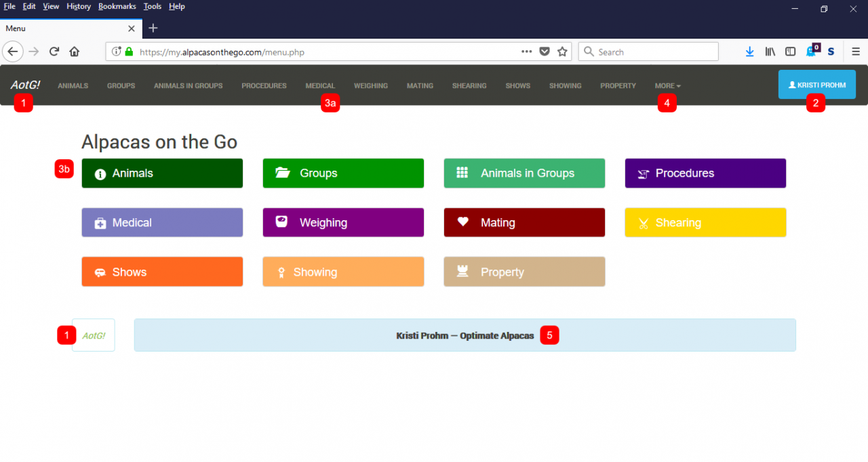Open the magenta Weighing button

click(x=343, y=223)
